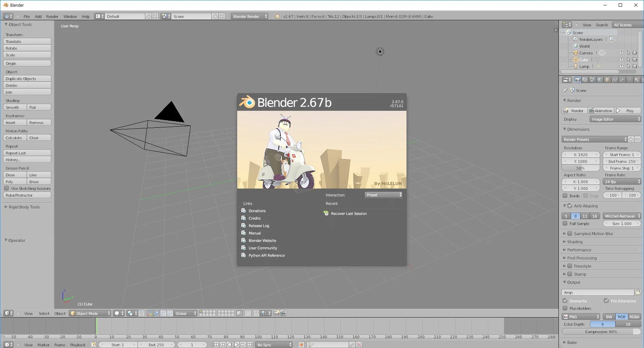Open the Add menu
This screenshot has width=644, height=348.
(38, 16)
